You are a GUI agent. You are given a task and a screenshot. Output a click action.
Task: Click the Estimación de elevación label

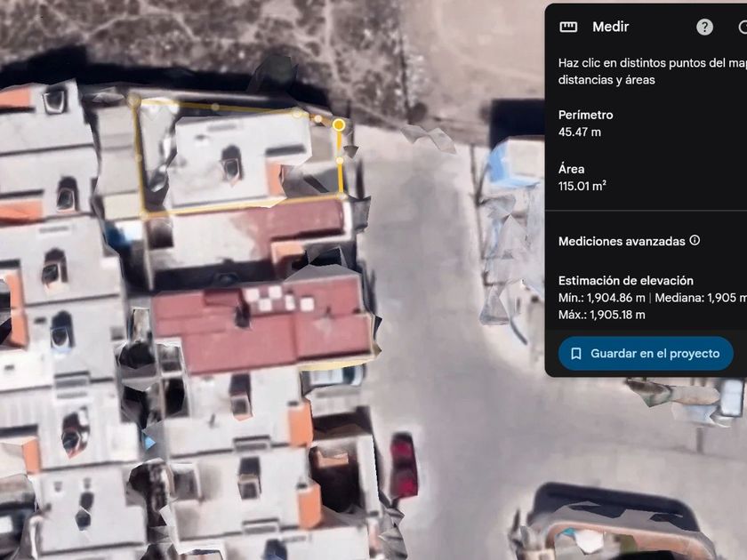tap(625, 281)
